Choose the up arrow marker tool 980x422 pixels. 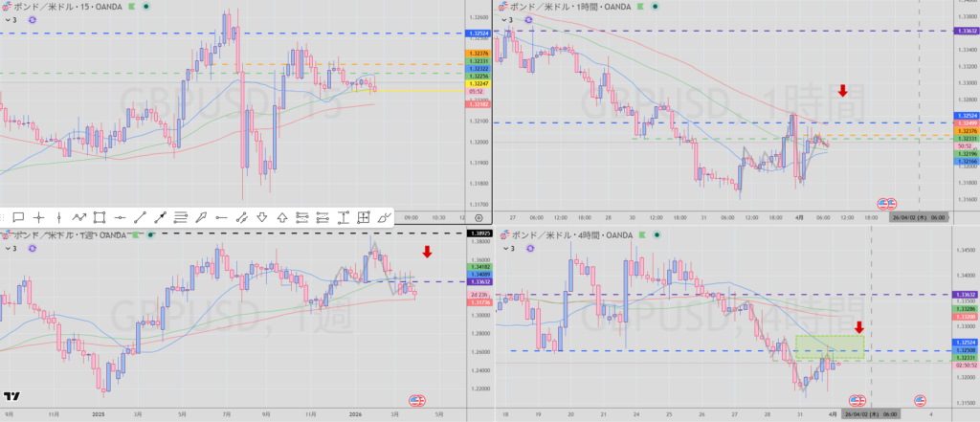point(282,218)
